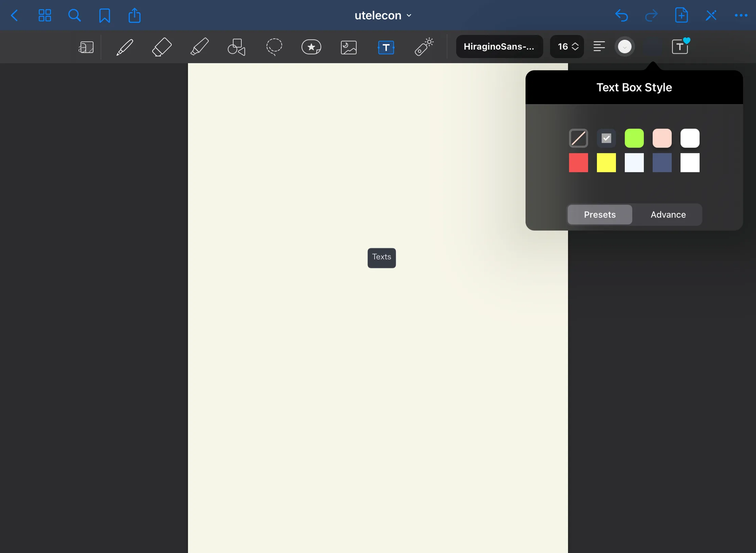Open the text alignment options
756x553 pixels.
click(599, 47)
